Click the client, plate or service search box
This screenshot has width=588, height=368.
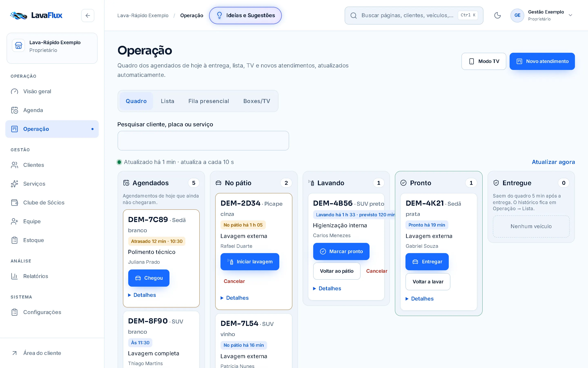point(203,140)
